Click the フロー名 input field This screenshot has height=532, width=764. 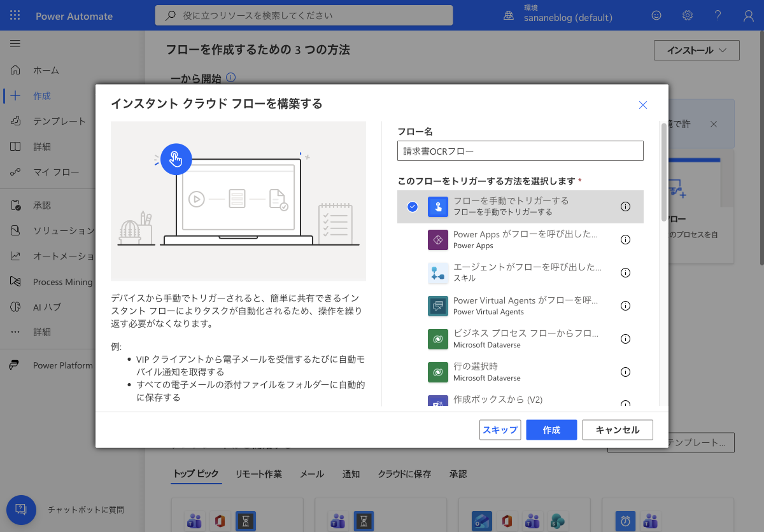click(520, 151)
